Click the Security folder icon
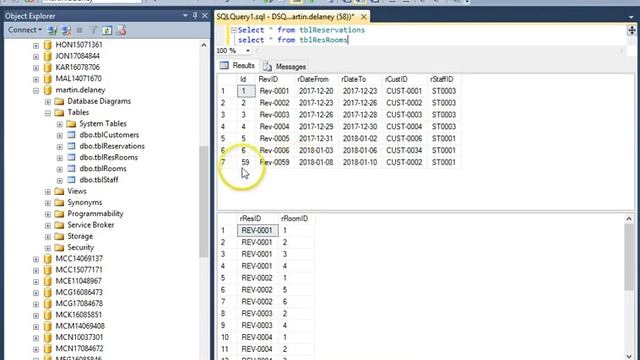 [x=59, y=247]
